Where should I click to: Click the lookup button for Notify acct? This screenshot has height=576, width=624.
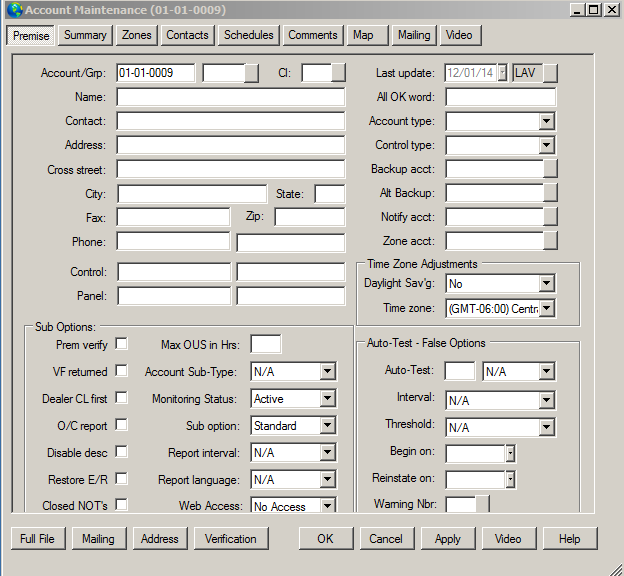click(550, 217)
